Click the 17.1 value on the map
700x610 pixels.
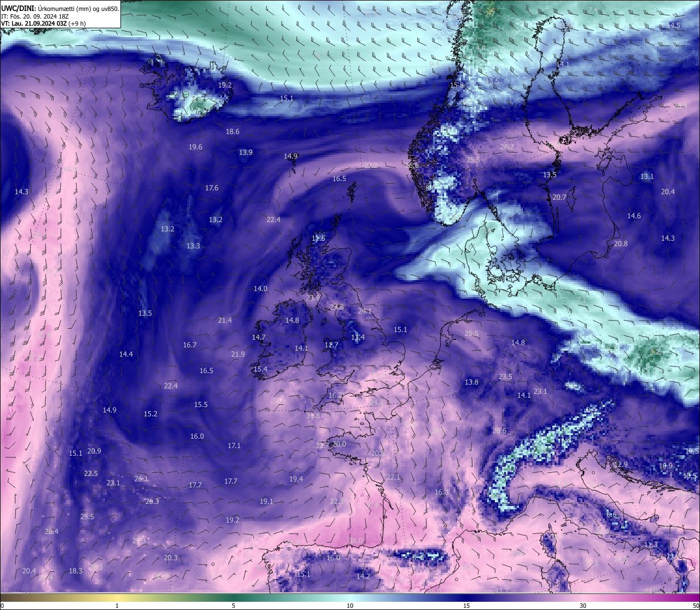coord(234,445)
